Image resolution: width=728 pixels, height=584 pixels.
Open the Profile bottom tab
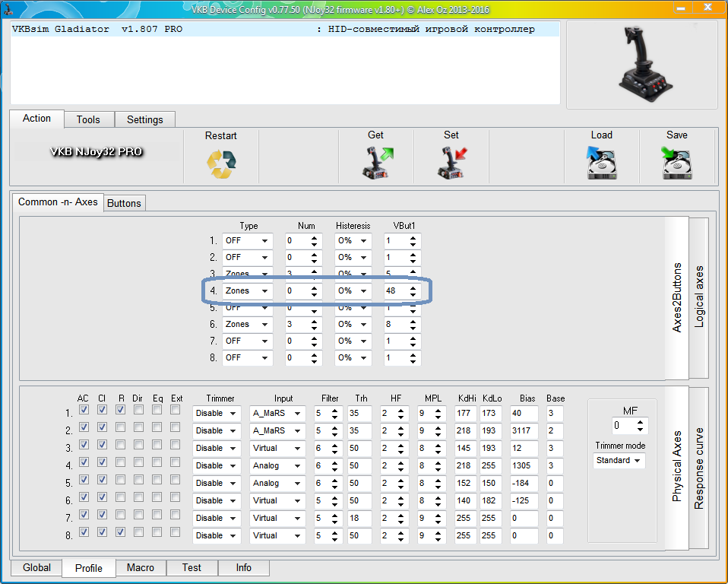point(88,568)
